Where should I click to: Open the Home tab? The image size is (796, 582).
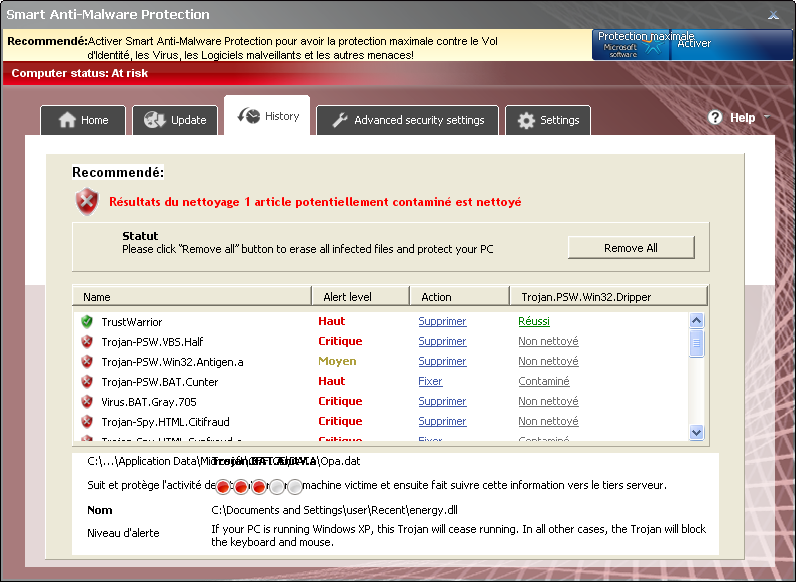click(83, 120)
